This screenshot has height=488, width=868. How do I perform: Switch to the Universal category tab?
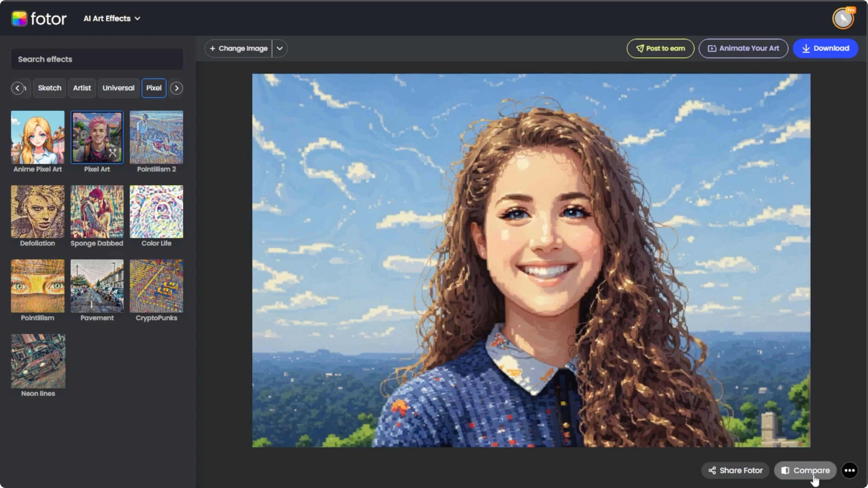[119, 88]
